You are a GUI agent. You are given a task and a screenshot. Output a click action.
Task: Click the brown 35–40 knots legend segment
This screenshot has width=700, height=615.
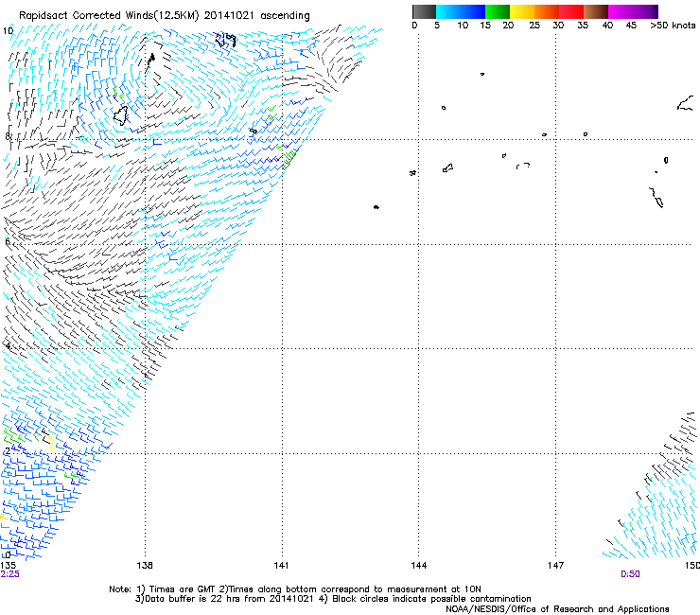(x=596, y=11)
